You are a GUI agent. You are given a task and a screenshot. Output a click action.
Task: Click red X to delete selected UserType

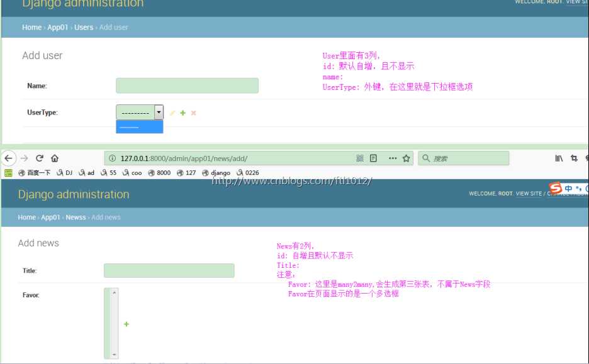(x=193, y=113)
